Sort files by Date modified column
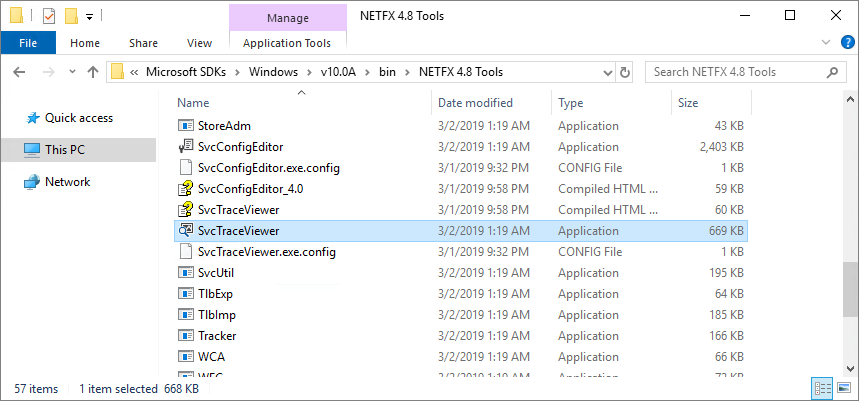Screen dimensions: 859x401 (x=476, y=102)
